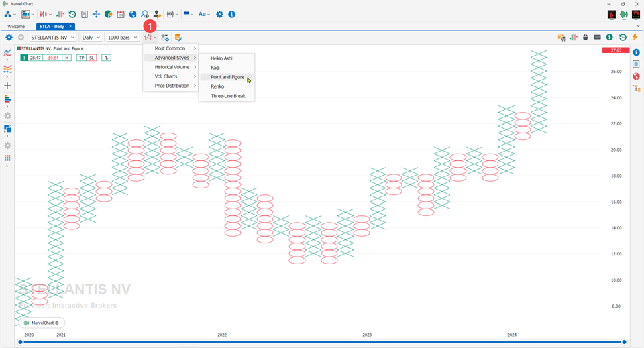The image size is (644, 348).
Task: Open the Historical Volume submenu
Action: click(170, 67)
